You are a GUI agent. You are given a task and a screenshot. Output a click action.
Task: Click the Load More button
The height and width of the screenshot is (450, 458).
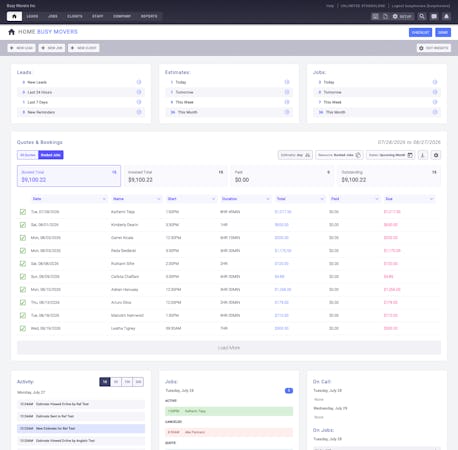[x=229, y=348]
